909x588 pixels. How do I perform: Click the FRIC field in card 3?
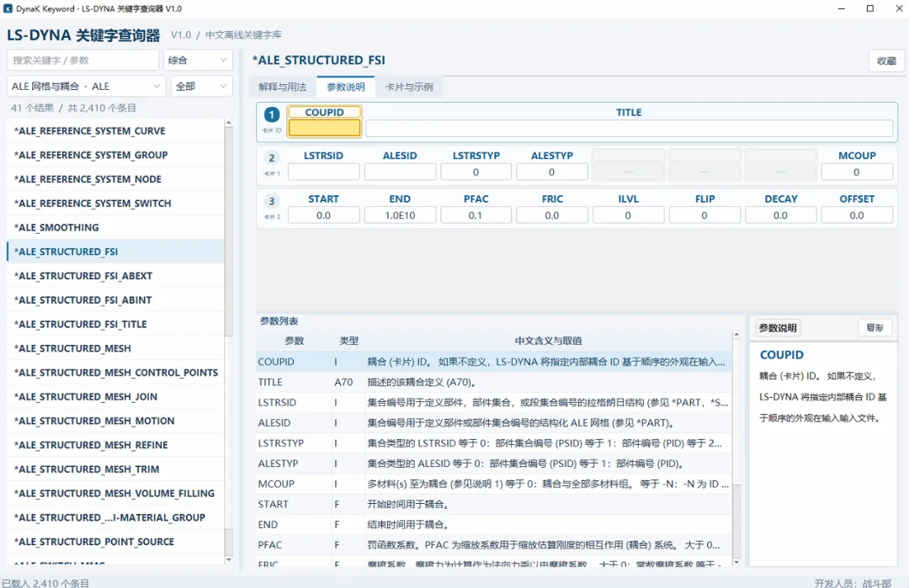pos(552,215)
